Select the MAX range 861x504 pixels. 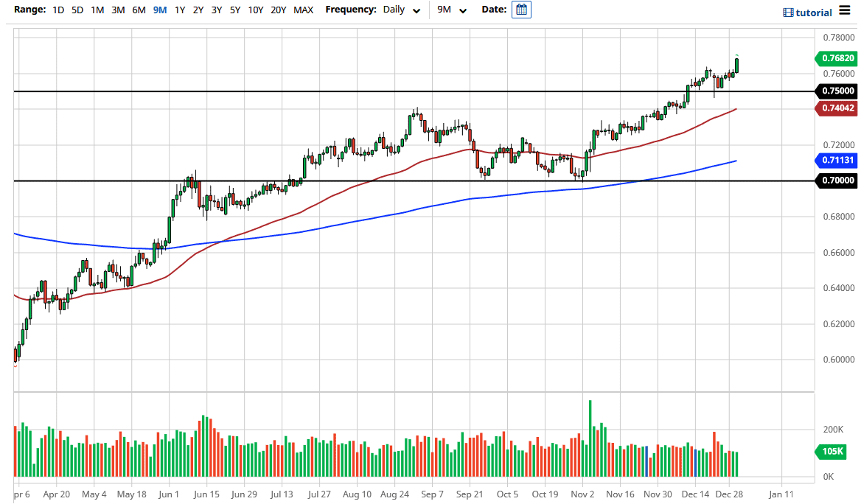(303, 10)
